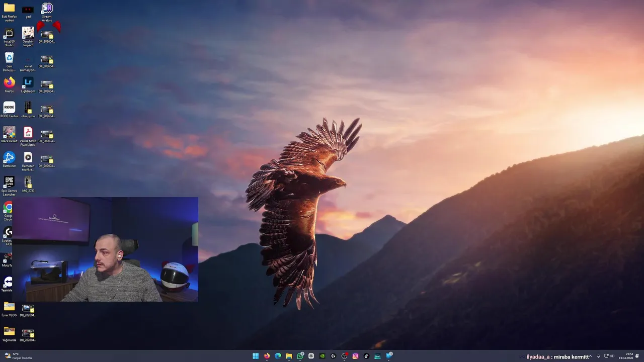Open the İzmir VLOG folder
The width and height of the screenshot is (644, 362).
tap(9, 309)
